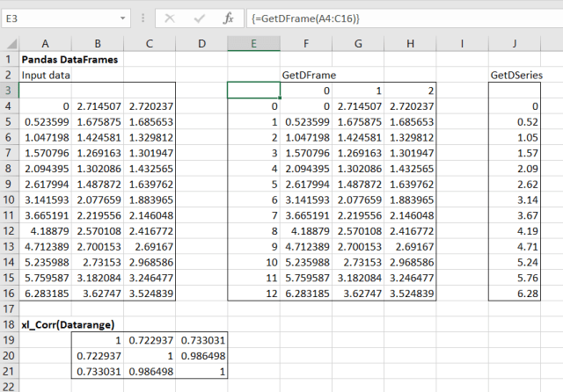Expand the Name Box dropdown arrow

(x=128, y=18)
